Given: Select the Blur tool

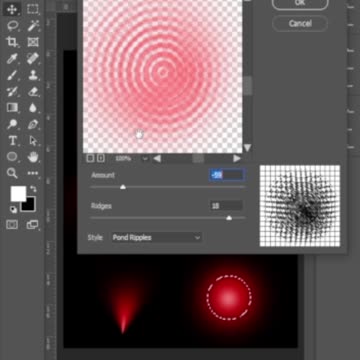Looking at the screenshot, I should [33, 107].
